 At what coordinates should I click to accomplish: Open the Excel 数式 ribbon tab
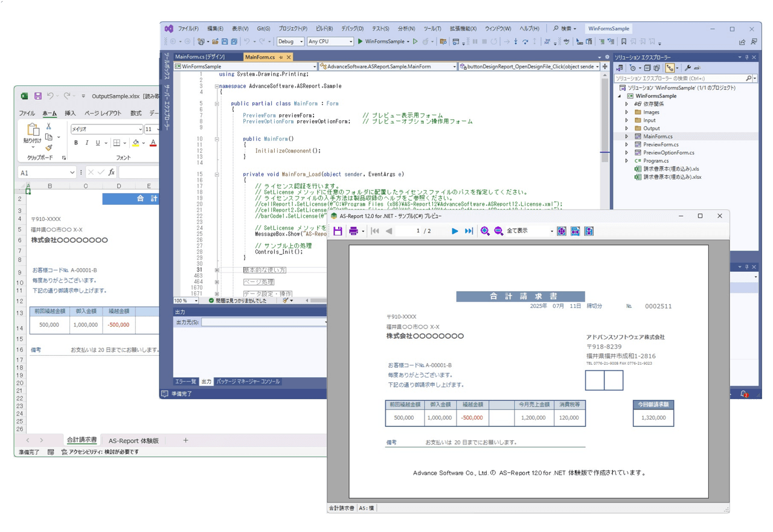click(x=136, y=113)
